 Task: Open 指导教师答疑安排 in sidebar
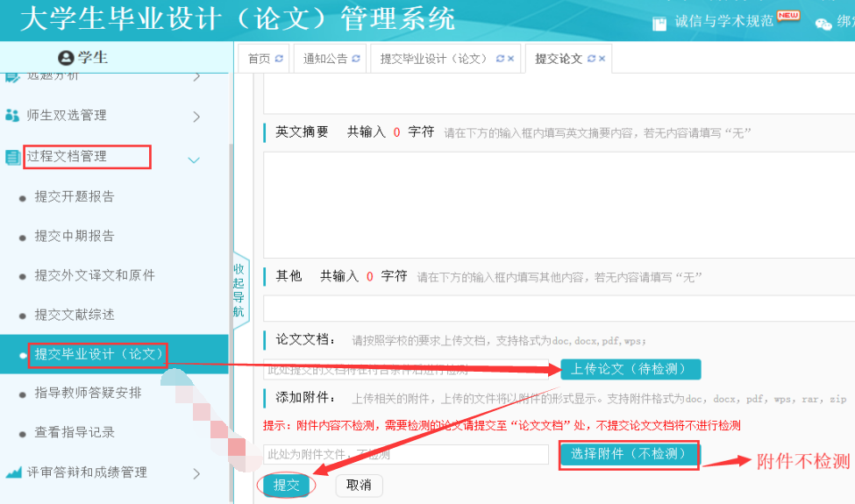(88, 393)
